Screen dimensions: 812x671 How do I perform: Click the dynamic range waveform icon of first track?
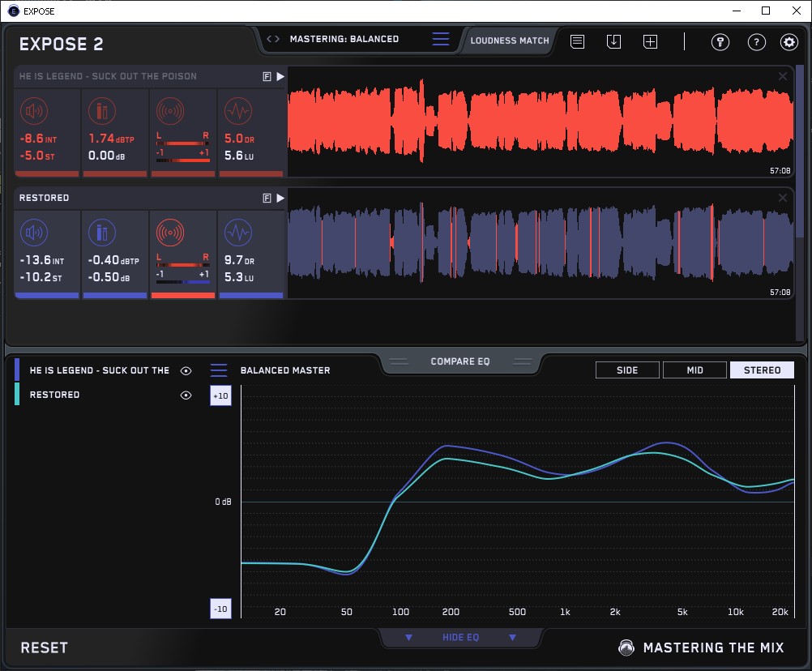pyautogui.click(x=237, y=111)
